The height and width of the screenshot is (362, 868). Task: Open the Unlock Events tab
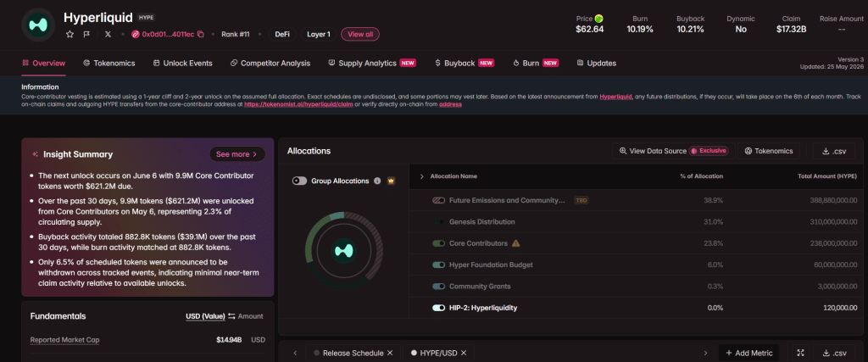coord(183,63)
